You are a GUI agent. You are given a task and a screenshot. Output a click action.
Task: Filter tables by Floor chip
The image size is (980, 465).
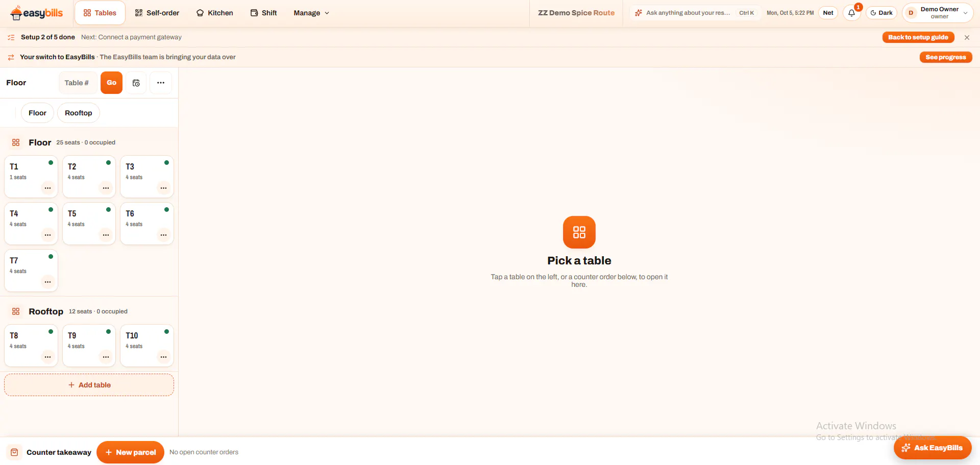(37, 113)
